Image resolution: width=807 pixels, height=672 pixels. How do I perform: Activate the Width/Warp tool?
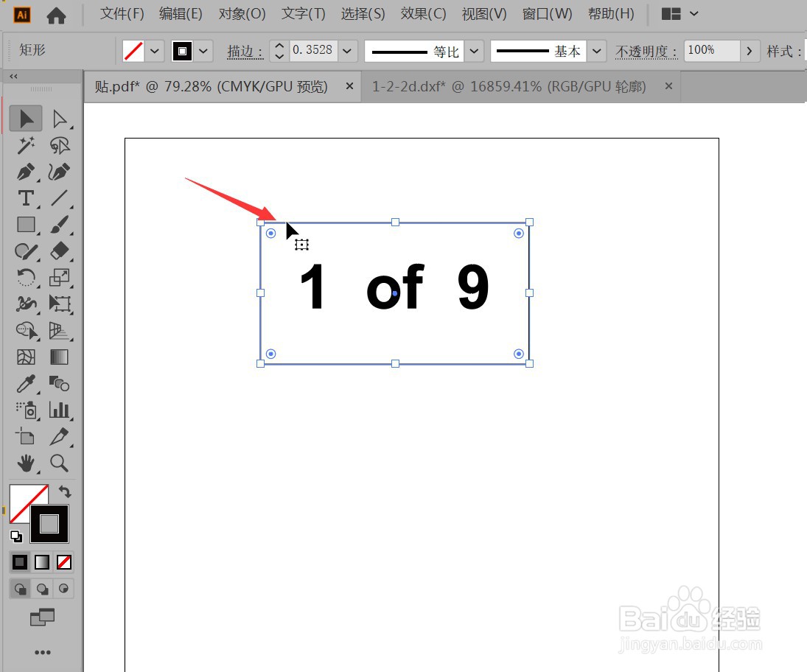pos(26,304)
